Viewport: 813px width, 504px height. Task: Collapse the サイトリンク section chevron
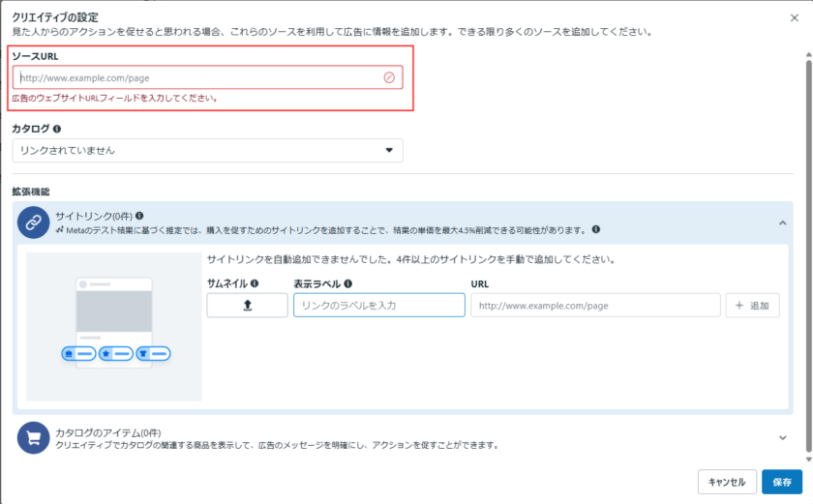(x=782, y=222)
